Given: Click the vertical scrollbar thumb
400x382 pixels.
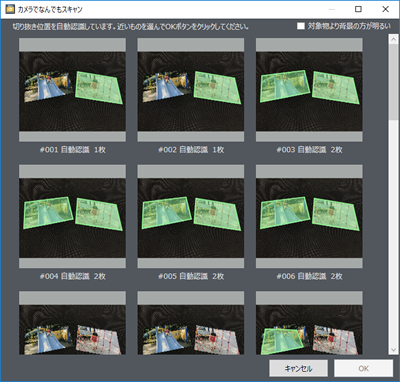Looking at the screenshot, I should (394, 81).
